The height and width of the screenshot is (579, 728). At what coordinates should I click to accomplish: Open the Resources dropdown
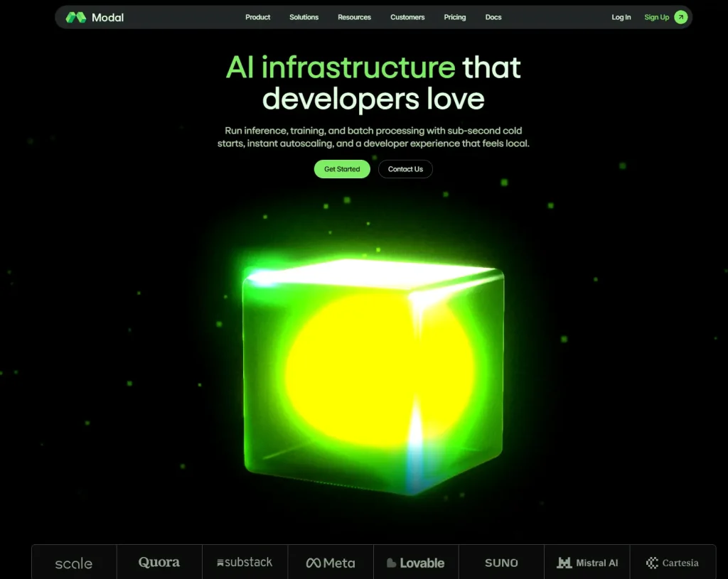click(354, 17)
